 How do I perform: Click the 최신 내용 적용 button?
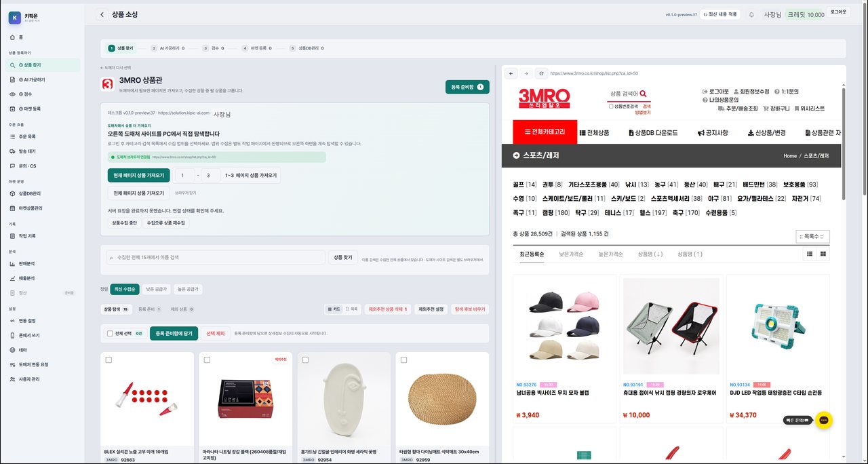(721, 14)
